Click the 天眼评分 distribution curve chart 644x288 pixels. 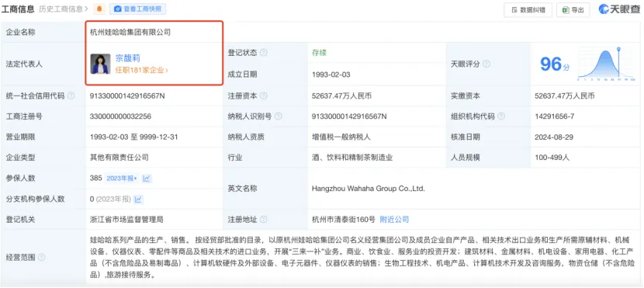click(x=606, y=64)
